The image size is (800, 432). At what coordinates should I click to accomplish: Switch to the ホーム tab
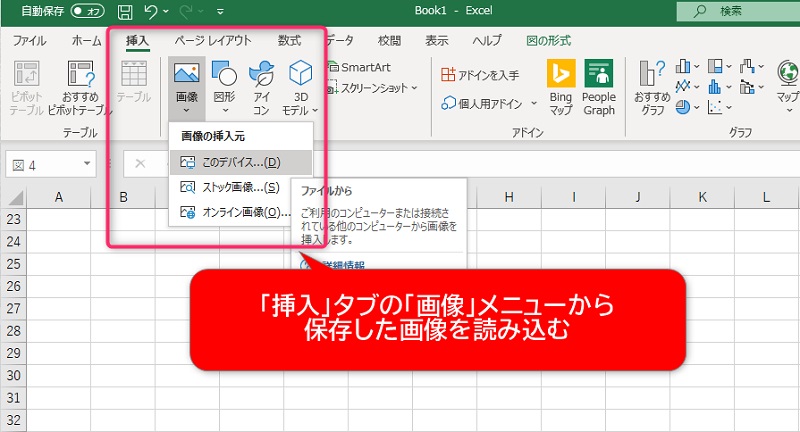point(86,41)
